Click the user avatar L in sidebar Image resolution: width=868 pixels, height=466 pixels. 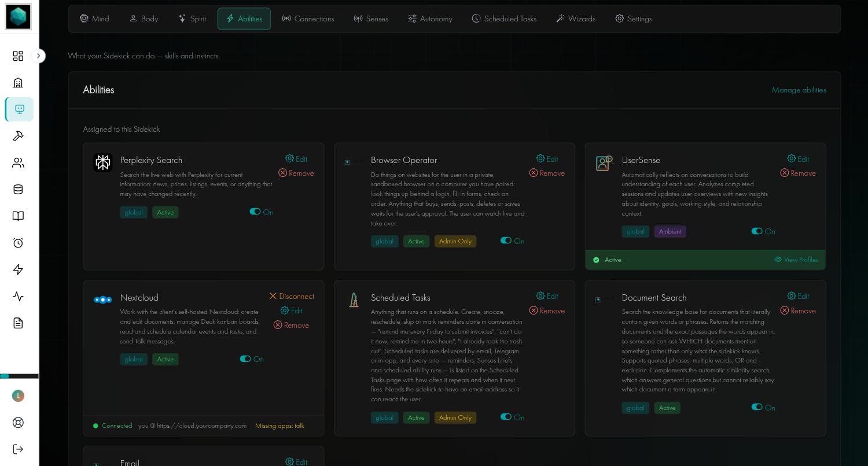18,395
